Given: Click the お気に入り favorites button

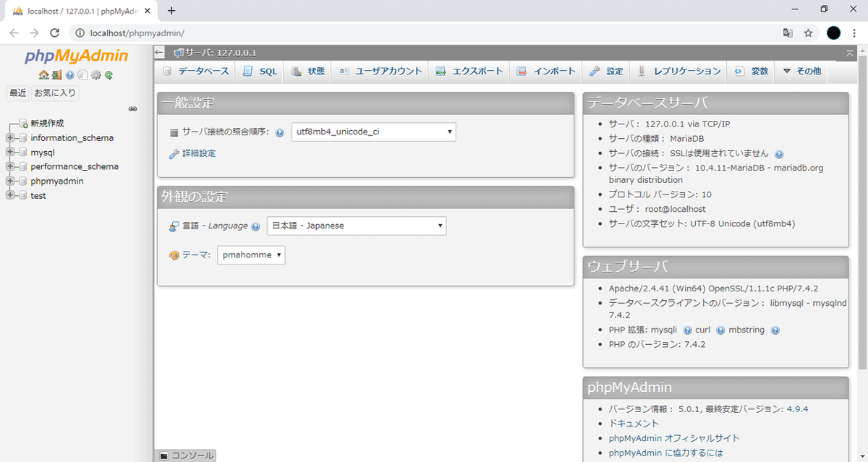Looking at the screenshot, I should (56, 93).
